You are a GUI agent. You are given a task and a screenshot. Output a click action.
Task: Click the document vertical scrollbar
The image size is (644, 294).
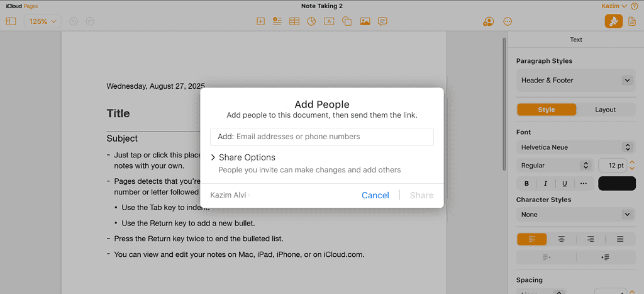point(504,104)
